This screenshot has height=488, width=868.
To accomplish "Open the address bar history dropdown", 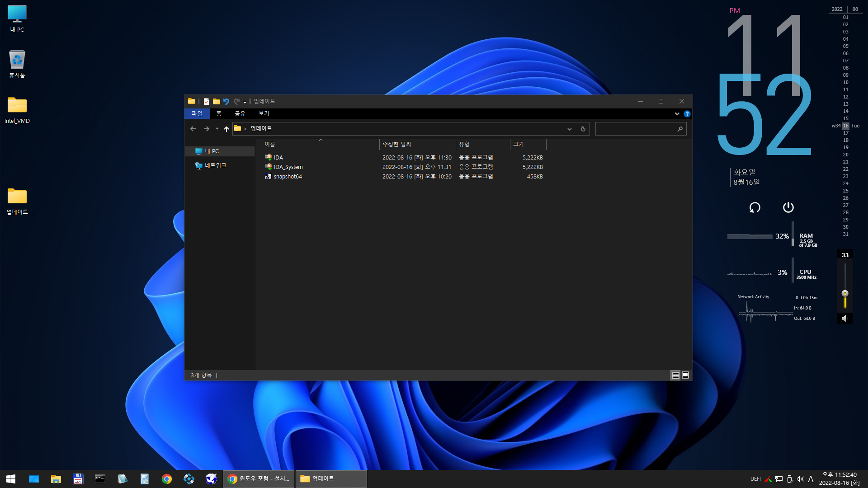I will [569, 129].
